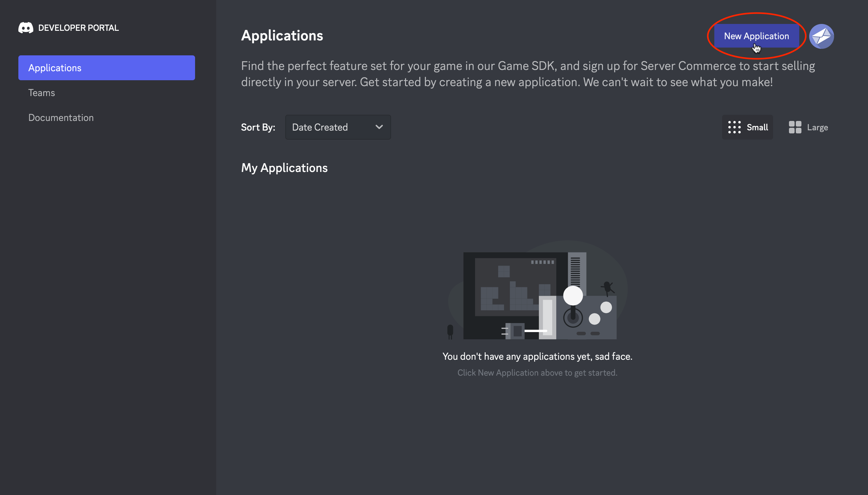The width and height of the screenshot is (868, 495).
Task: Click the dots grid icon beside Small
Action: click(x=735, y=127)
